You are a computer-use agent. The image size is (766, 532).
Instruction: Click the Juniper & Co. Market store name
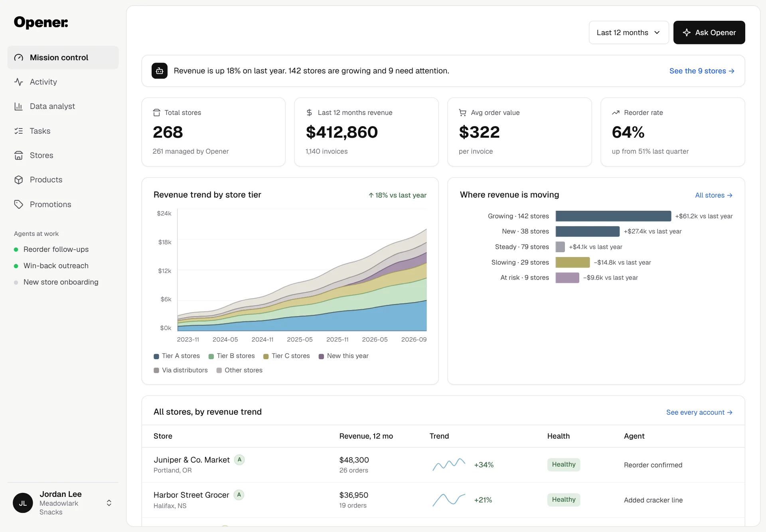(x=191, y=460)
